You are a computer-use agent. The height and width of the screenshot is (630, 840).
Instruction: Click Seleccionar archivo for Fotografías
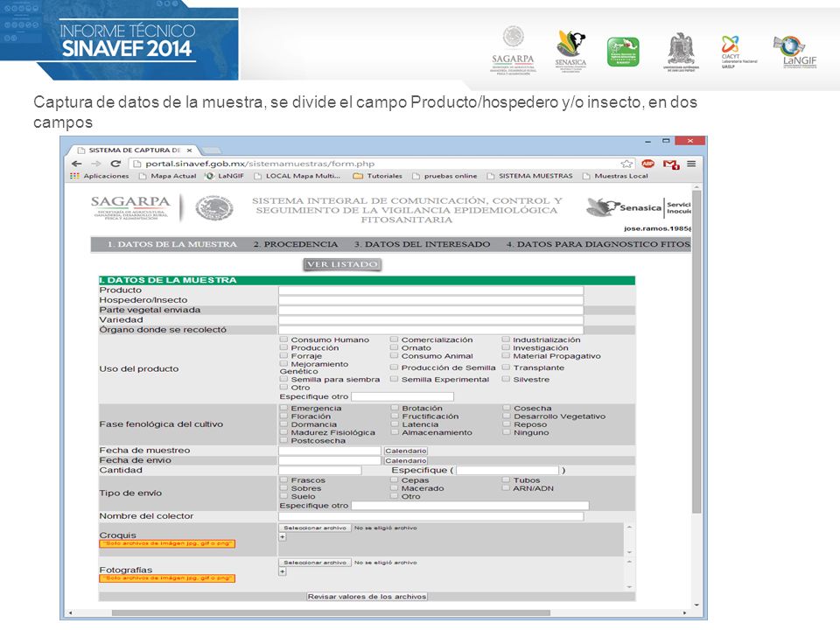pyautogui.click(x=315, y=563)
